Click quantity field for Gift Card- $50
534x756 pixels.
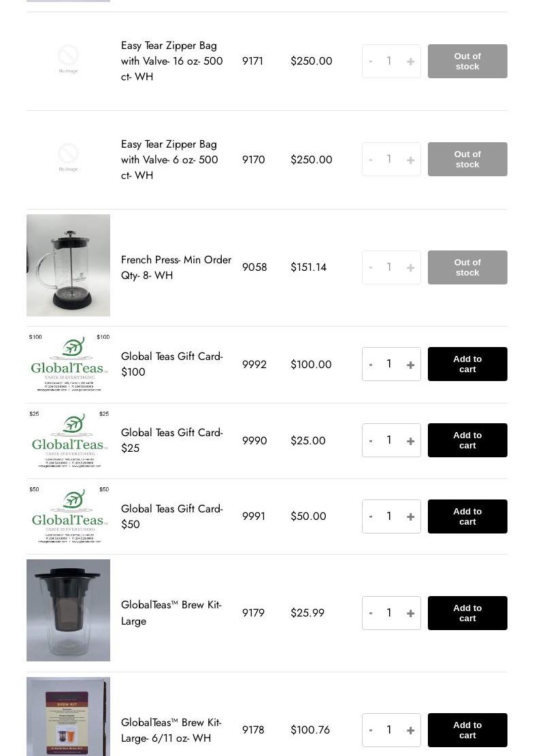point(389,516)
